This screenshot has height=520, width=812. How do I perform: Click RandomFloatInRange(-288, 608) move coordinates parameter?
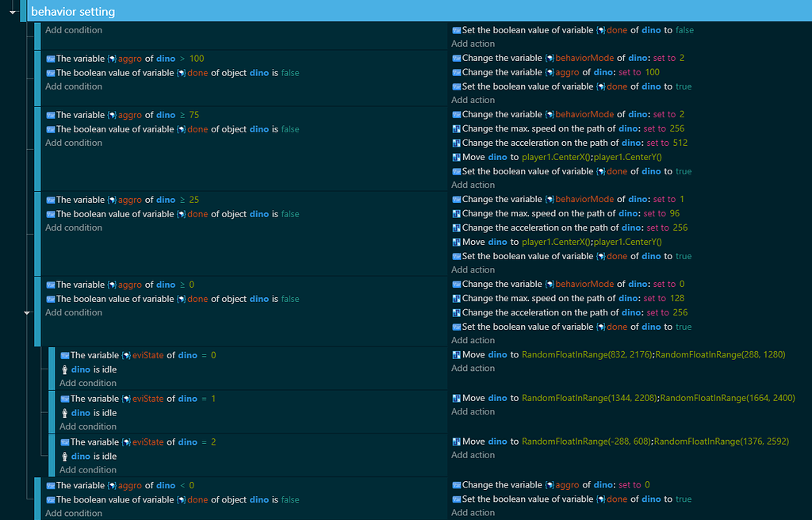click(586, 442)
